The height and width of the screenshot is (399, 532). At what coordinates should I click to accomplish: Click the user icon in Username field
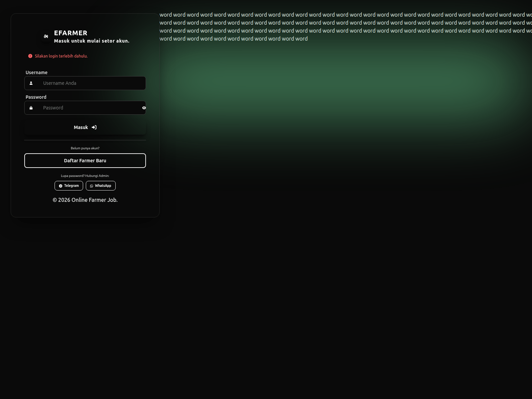coord(31,83)
